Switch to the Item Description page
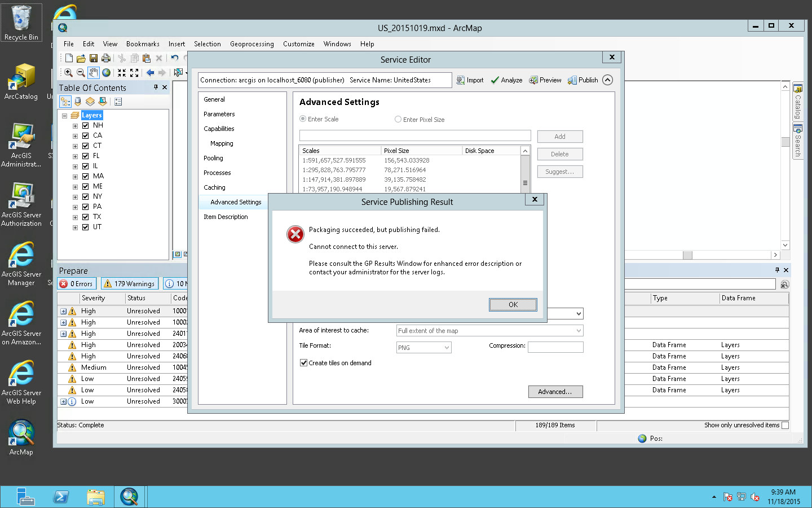The image size is (812, 508). coord(226,217)
